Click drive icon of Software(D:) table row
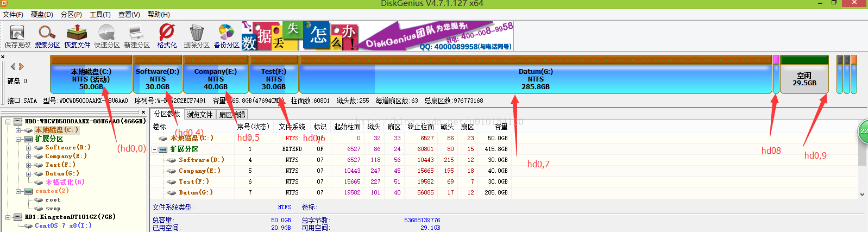Viewport: 868px width, 232px height. [172, 160]
